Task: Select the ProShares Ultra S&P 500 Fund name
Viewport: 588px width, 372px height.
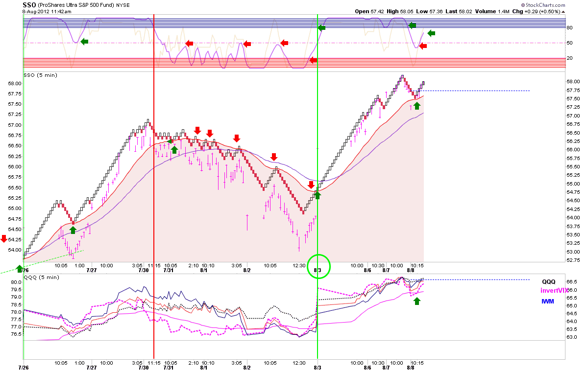Action: pos(76,5)
